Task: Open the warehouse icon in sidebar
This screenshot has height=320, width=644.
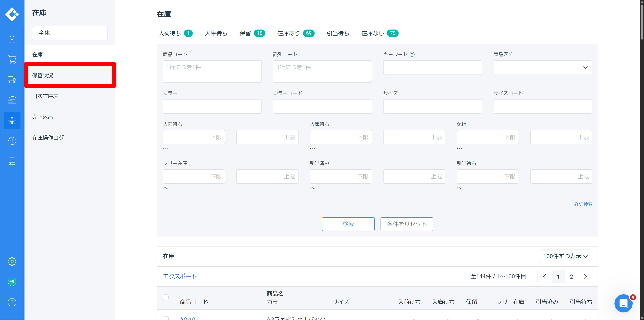Action: [12, 100]
